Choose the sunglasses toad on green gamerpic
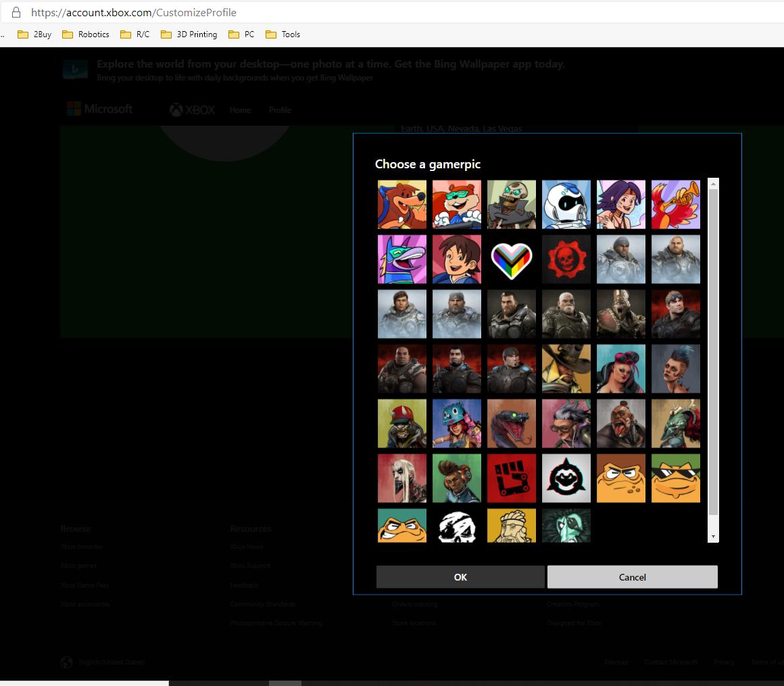This screenshot has height=686, width=784. 675,478
